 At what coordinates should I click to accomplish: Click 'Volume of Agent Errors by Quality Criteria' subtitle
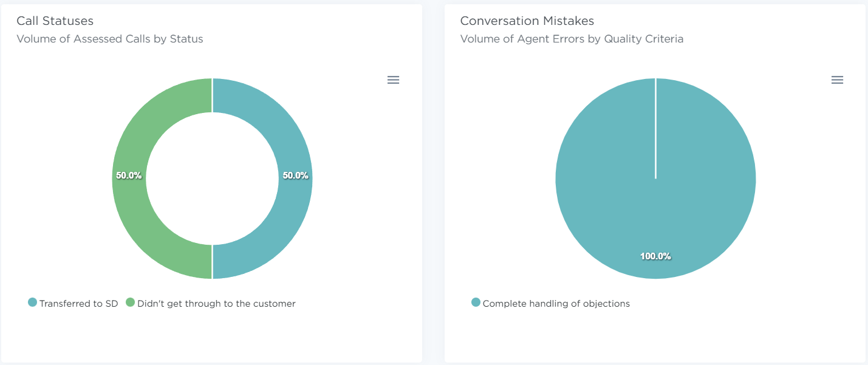(x=572, y=39)
